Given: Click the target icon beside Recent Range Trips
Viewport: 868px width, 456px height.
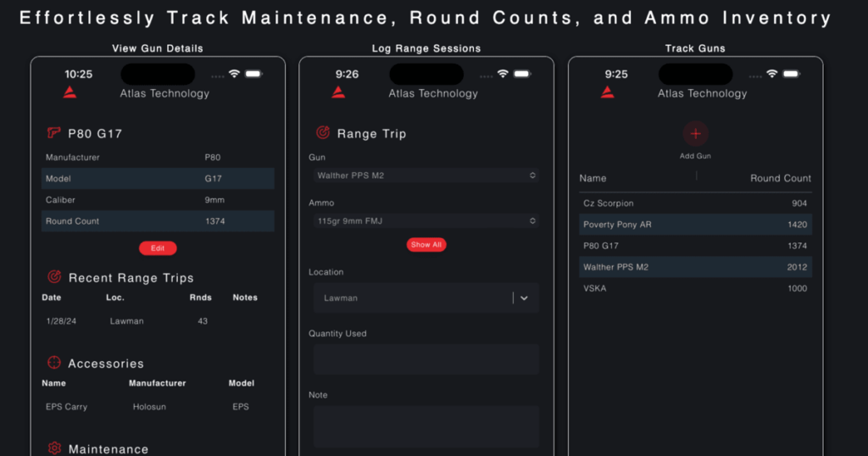Looking at the screenshot, I should (54, 277).
